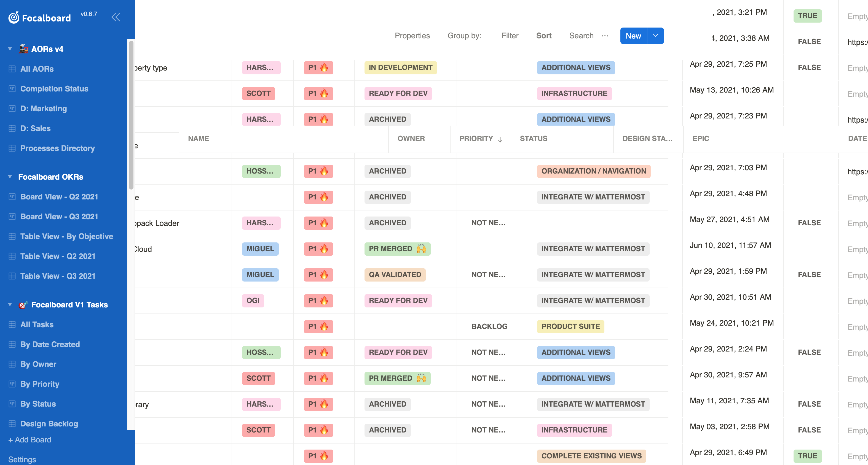868x465 pixels.
Task: Click the board icon beside Completion Status
Action: 12,89
